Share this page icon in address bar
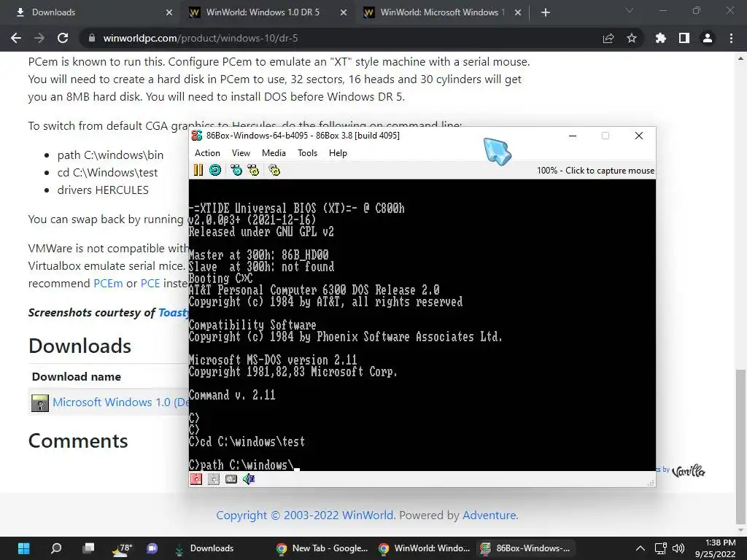Viewport: 747px width, 560px height. pos(608,38)
